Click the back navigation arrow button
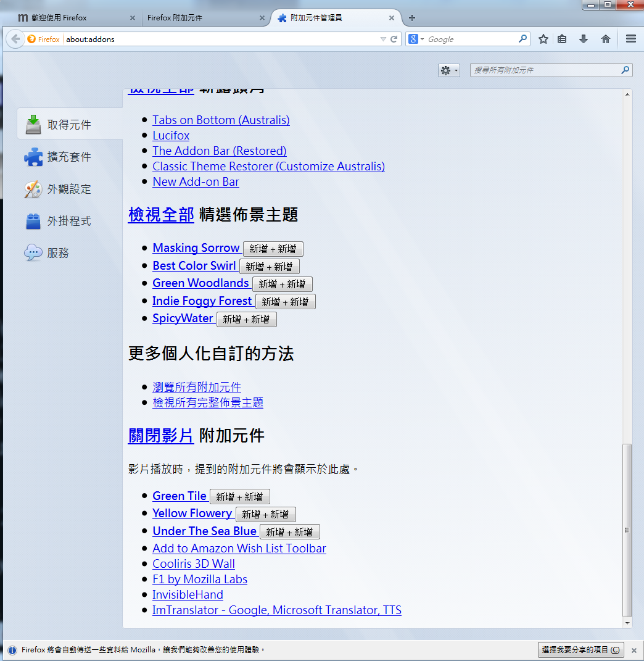644x661 pixels. pos(15,39)
